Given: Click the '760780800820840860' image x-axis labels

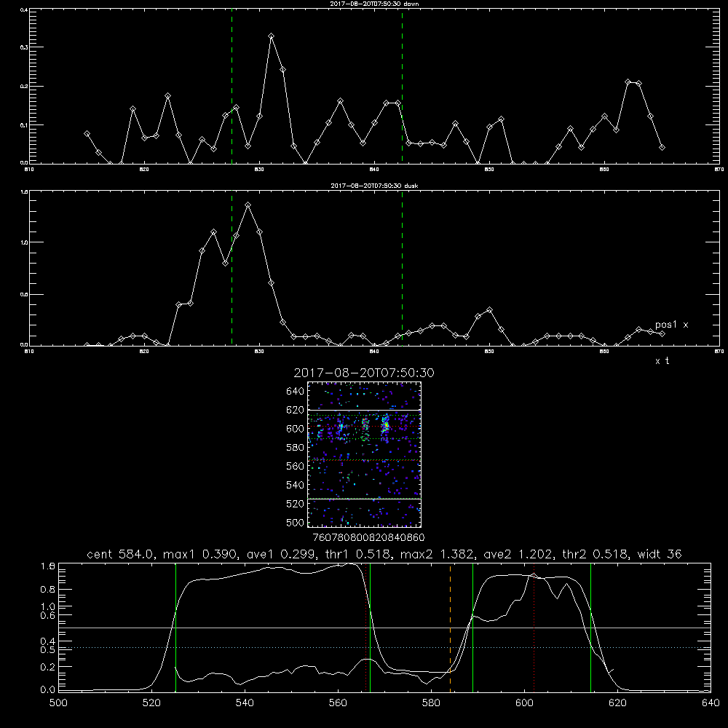Looking at the screenshot, I should pos(369,538).
